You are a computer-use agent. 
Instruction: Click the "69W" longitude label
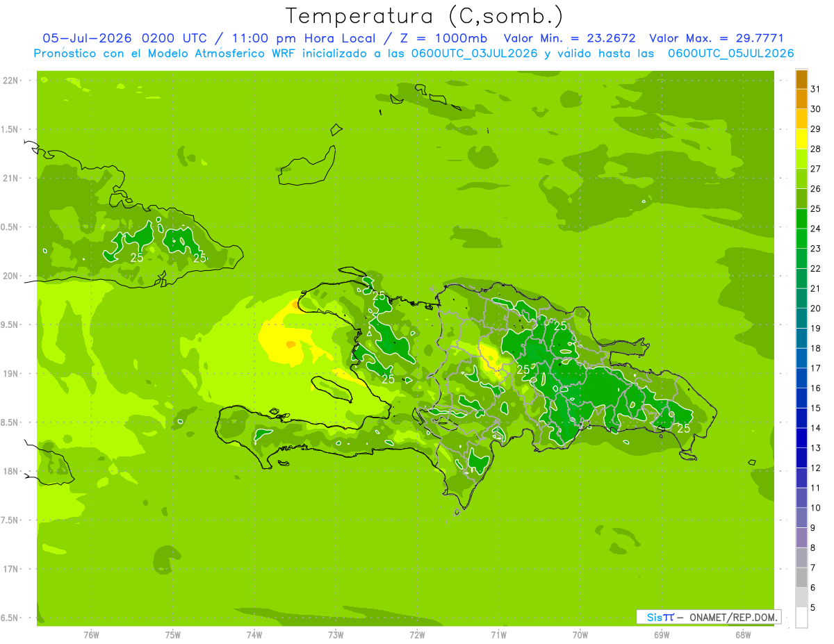coord(662,635)
